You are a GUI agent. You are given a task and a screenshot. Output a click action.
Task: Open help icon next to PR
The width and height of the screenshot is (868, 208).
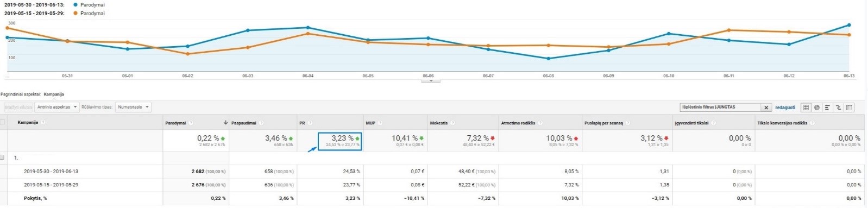[310, 123]
